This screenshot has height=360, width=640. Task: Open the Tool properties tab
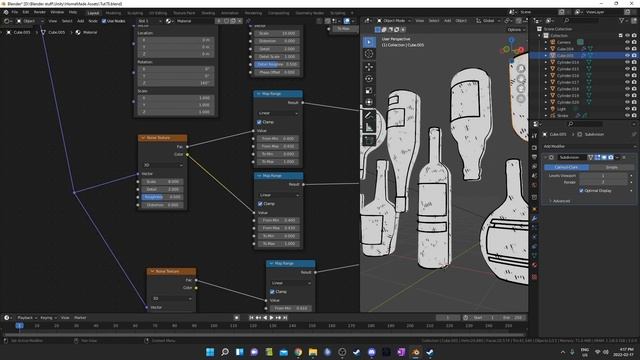(534, 136)
